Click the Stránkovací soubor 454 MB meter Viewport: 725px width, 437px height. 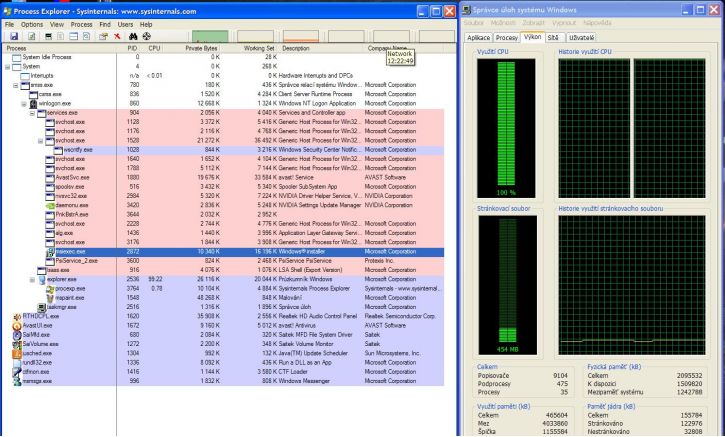click(507, 285)
